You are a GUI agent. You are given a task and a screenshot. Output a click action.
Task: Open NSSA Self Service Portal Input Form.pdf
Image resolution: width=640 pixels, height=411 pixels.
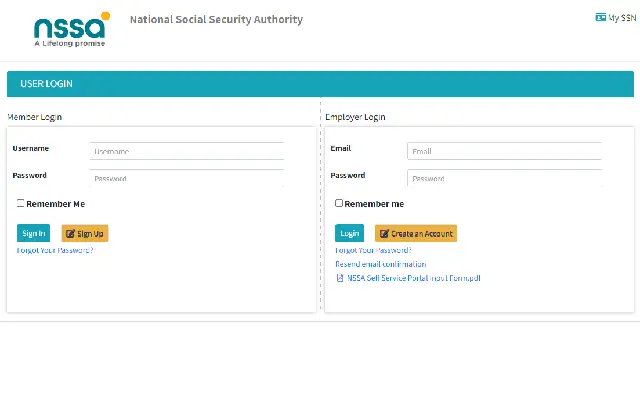click(414, 278)
